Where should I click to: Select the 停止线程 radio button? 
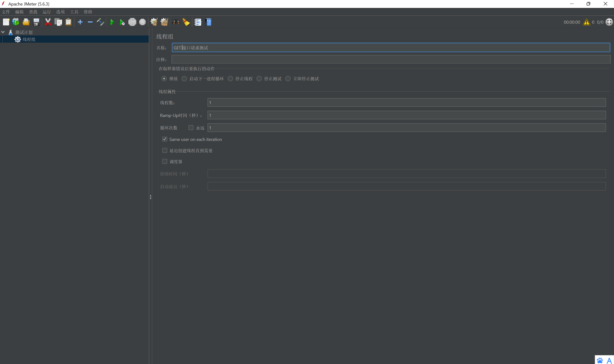pyautogui.click(x=230, y=79)
